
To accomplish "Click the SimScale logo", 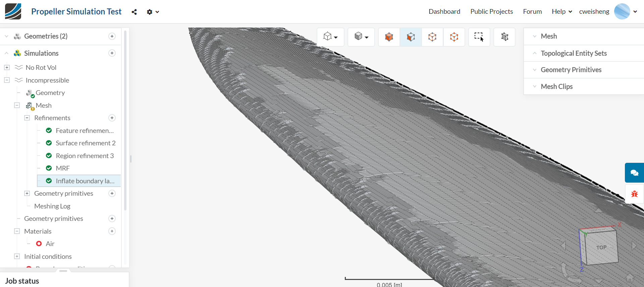I will 13,11.
